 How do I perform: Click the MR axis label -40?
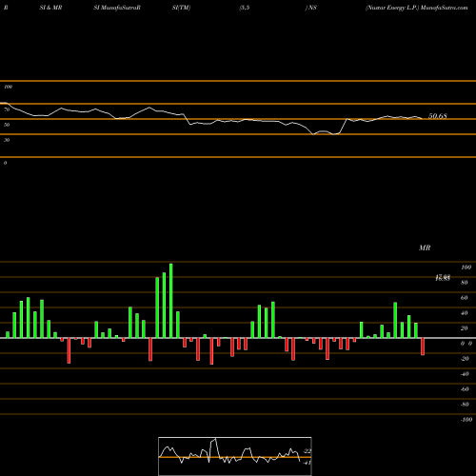coord(465,374)
